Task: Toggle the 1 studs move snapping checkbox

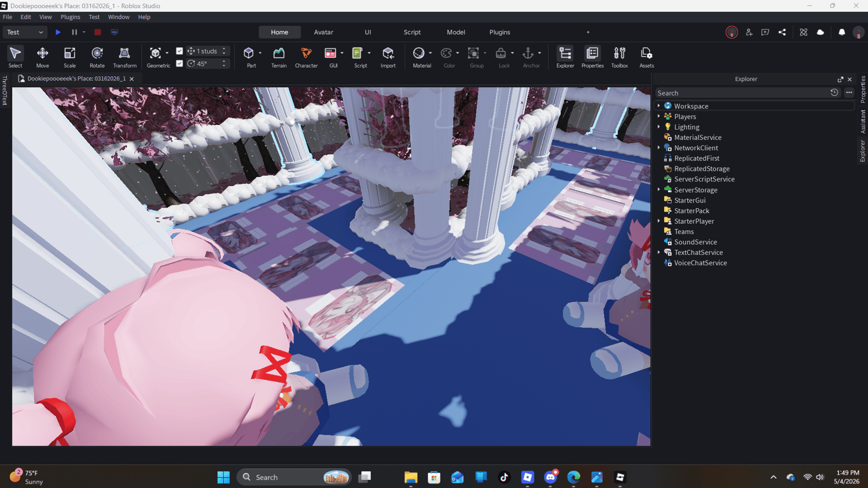Action: click(179, 51)
